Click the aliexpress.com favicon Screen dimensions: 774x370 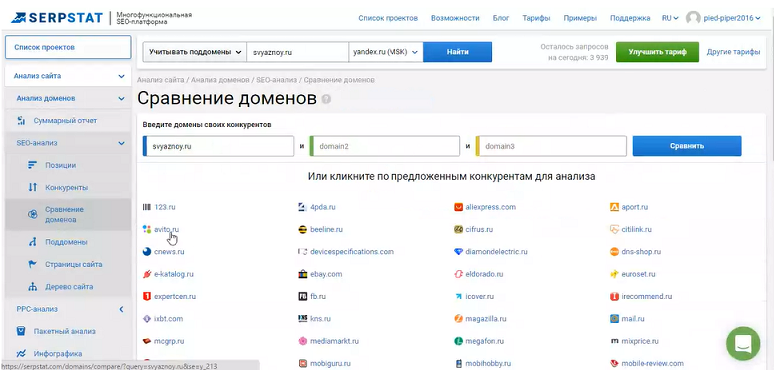pyautogui.click(x=459, y=207)
